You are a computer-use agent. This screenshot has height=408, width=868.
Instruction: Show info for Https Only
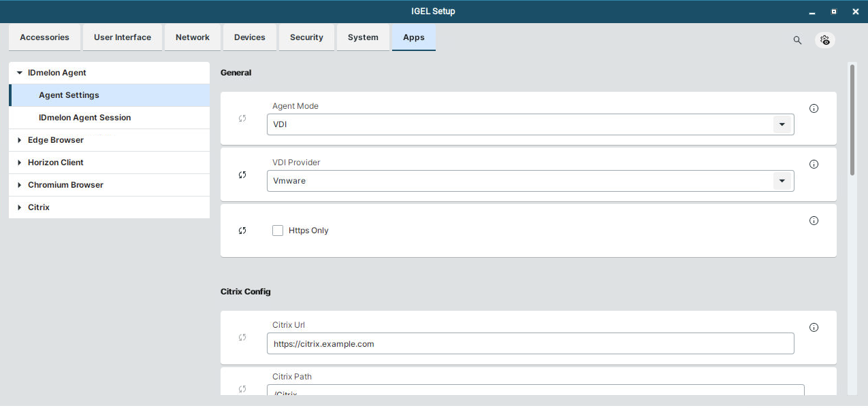814,220
